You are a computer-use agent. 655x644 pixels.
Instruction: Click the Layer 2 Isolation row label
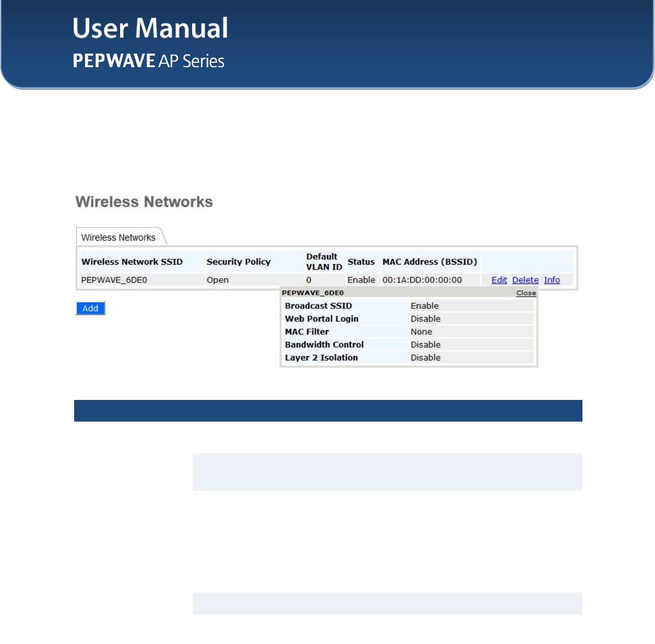click(x=321, y=358)
